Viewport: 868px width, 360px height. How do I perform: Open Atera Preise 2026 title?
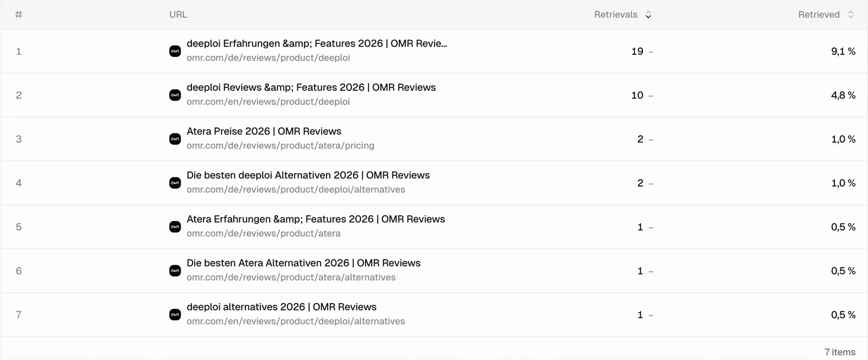point(264,131)
